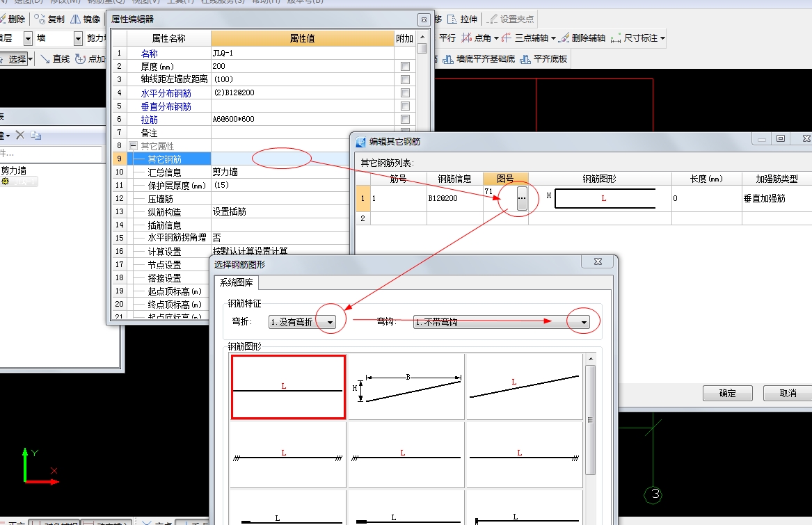Click the 垂直加强筋 cell
Viewport: 812px width, 525px height.
(x=777, y=198)
